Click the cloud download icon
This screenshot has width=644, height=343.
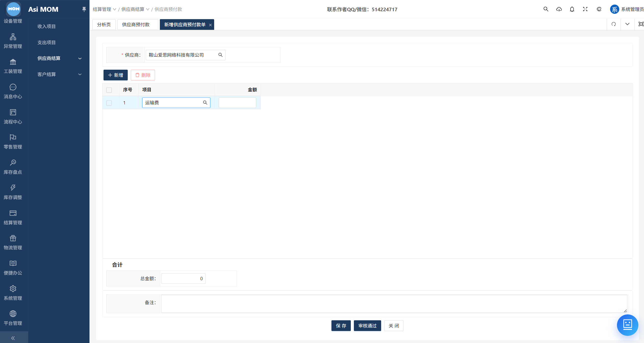[559, 9]
